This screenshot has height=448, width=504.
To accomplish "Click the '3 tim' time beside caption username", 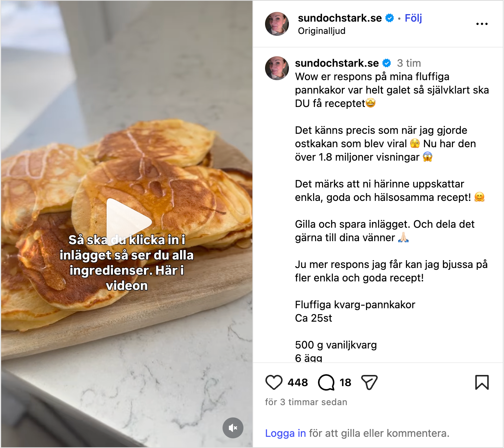I will tap(409, 63).
